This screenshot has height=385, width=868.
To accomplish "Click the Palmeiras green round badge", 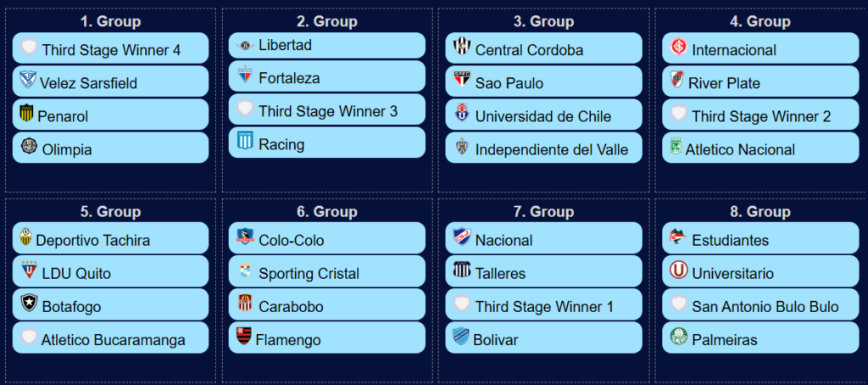I will (x=678, y=337).
